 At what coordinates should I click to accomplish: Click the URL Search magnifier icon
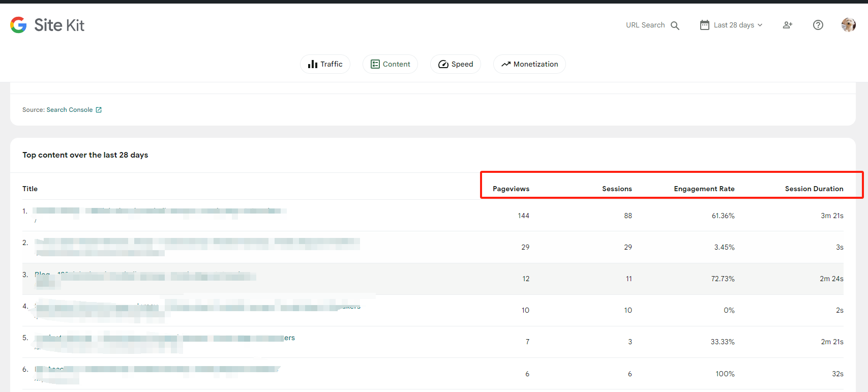(x=675, y=25)
